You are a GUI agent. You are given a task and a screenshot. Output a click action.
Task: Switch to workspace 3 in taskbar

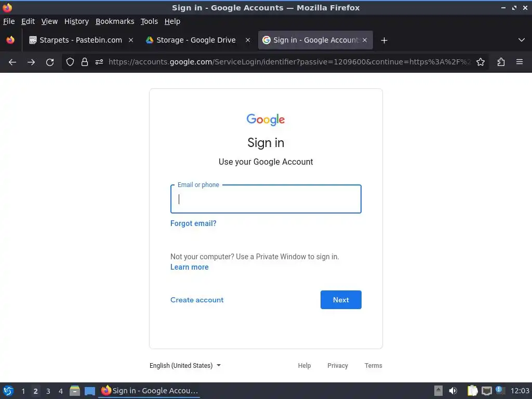(x=48, y=391)
